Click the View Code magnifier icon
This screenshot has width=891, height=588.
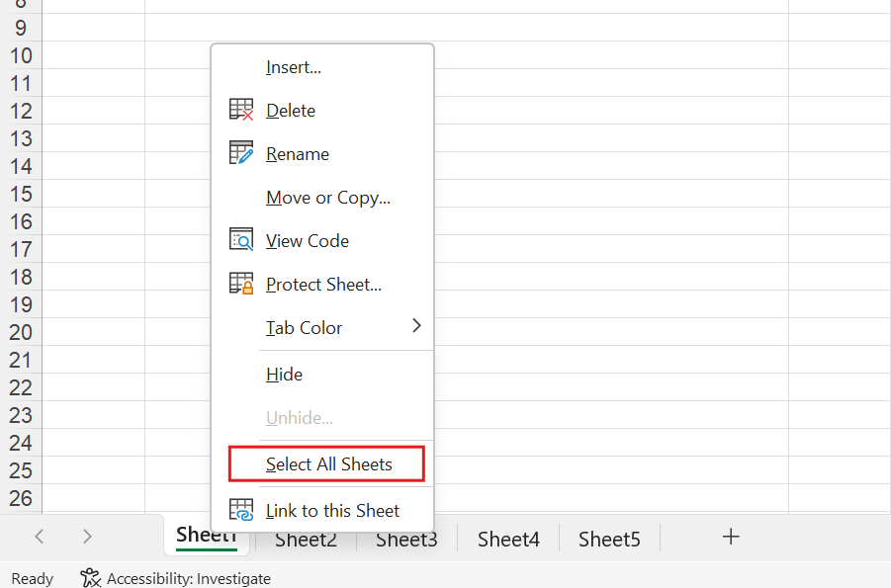pyautogui.click(x=241, y=240)
